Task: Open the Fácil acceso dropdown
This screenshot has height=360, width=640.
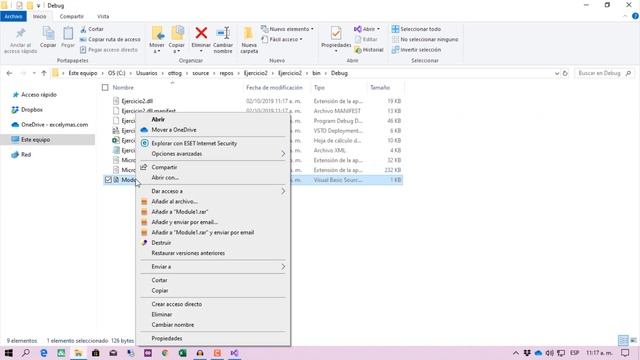Action: (282, 39)
